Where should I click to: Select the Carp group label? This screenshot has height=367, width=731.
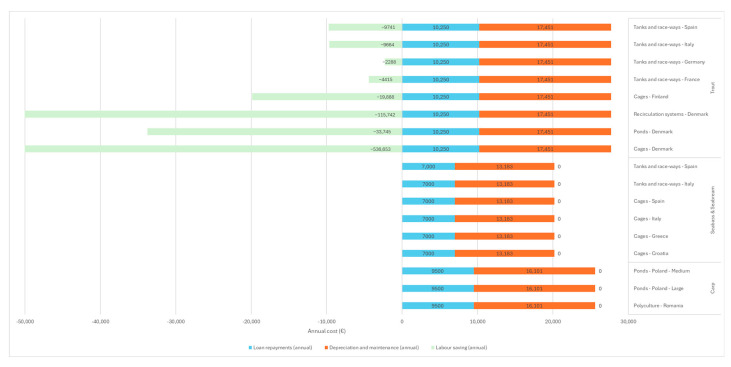tap(712, 289)
